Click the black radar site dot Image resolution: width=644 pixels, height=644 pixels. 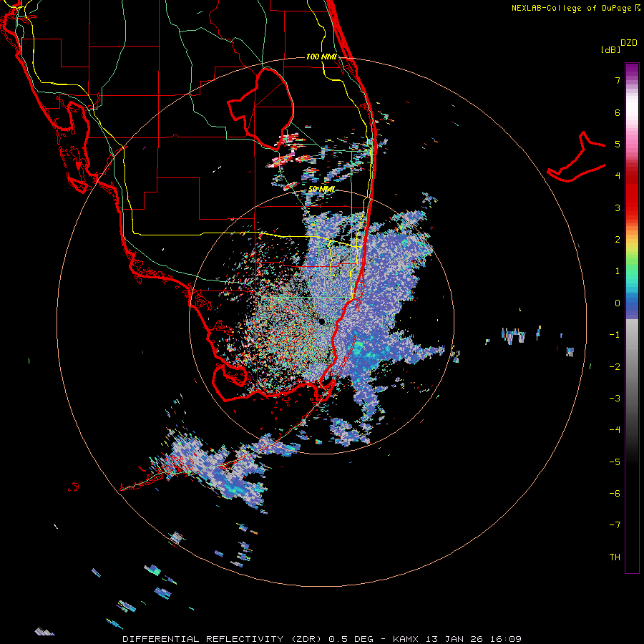coord(321,321)
